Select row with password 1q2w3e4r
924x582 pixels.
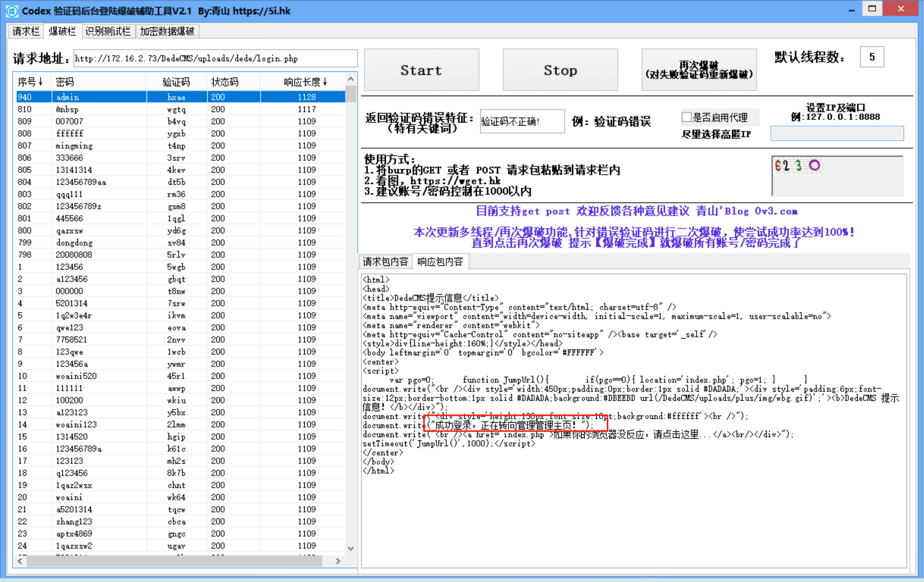pyautogui.click(x=181, y=315)
